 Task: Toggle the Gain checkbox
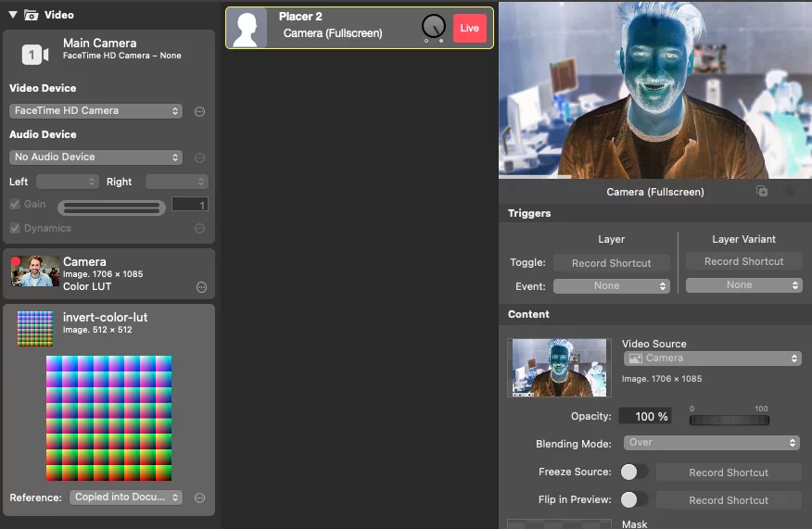tap(15, 204)
